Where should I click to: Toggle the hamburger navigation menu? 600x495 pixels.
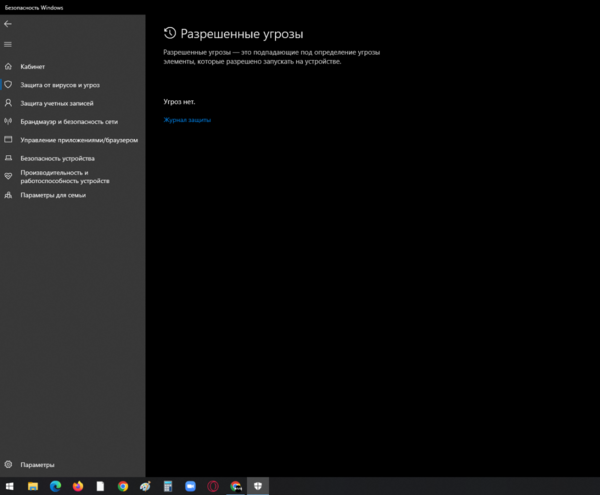click(8, 44)
